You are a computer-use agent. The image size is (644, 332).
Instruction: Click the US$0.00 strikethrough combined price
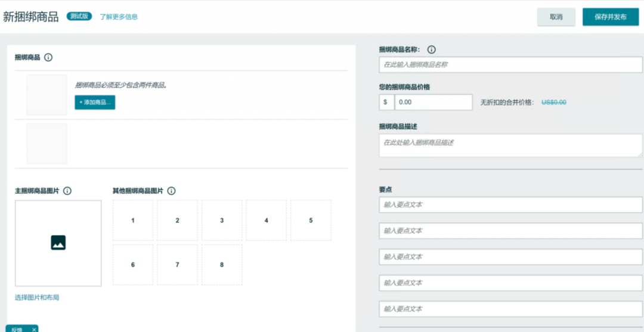(x=554, y=103)
